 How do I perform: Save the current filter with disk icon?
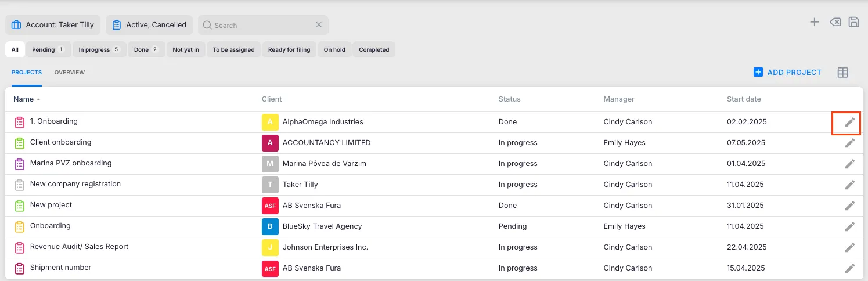pos(854,22)
